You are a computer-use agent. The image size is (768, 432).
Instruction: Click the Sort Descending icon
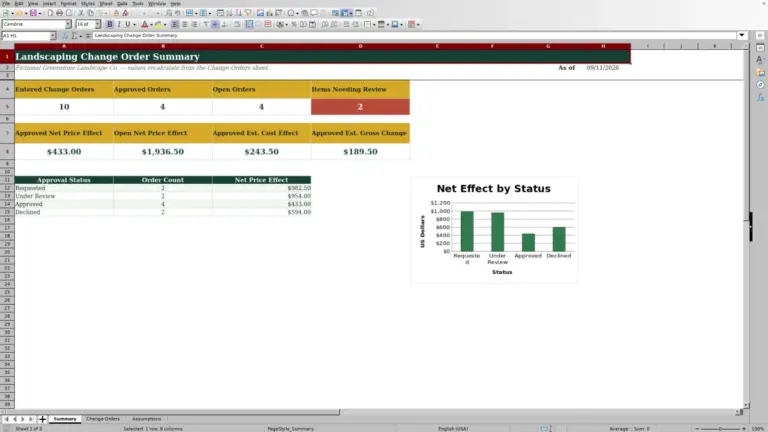click(239, 13)
